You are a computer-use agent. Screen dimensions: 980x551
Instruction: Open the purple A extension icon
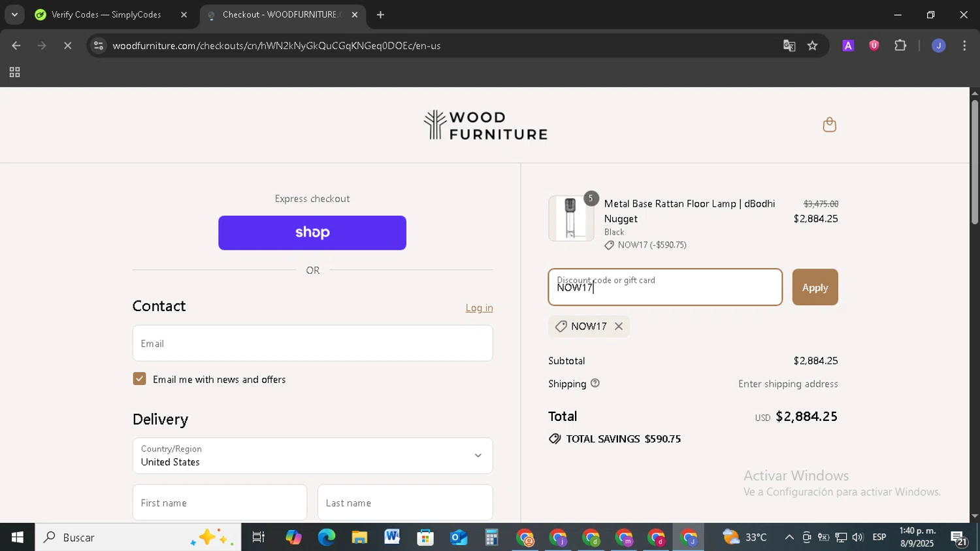848,46
